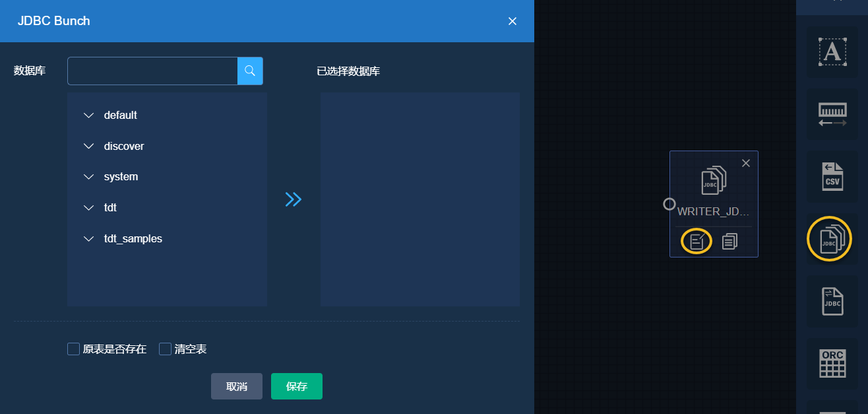Click the green 保存 save button

[297, 386]
